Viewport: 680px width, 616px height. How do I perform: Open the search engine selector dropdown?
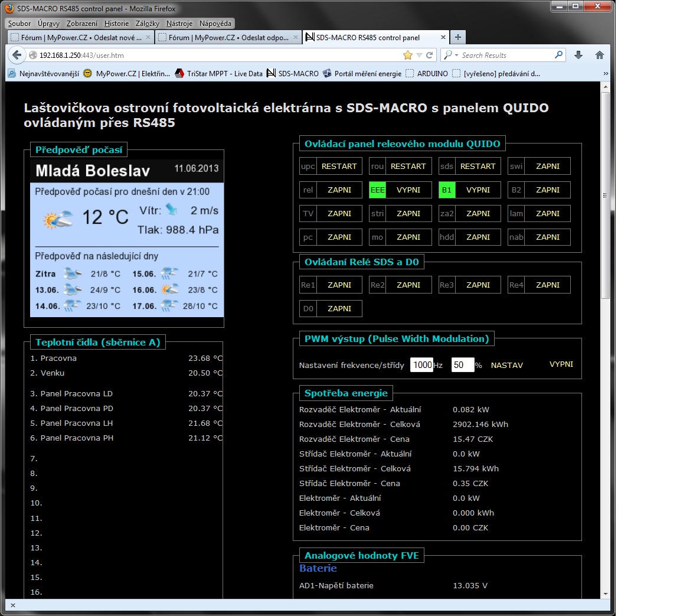451,55
